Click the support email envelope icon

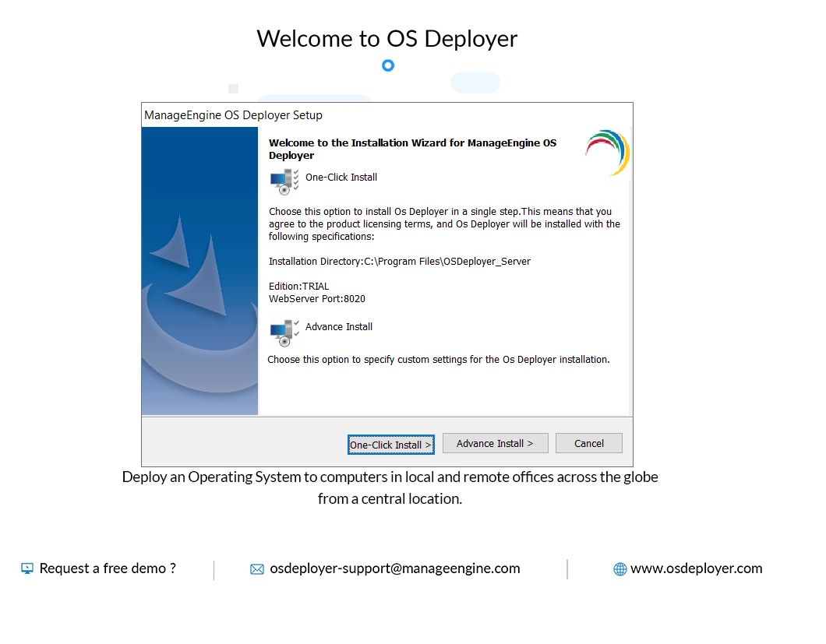(x=257, y=569)
